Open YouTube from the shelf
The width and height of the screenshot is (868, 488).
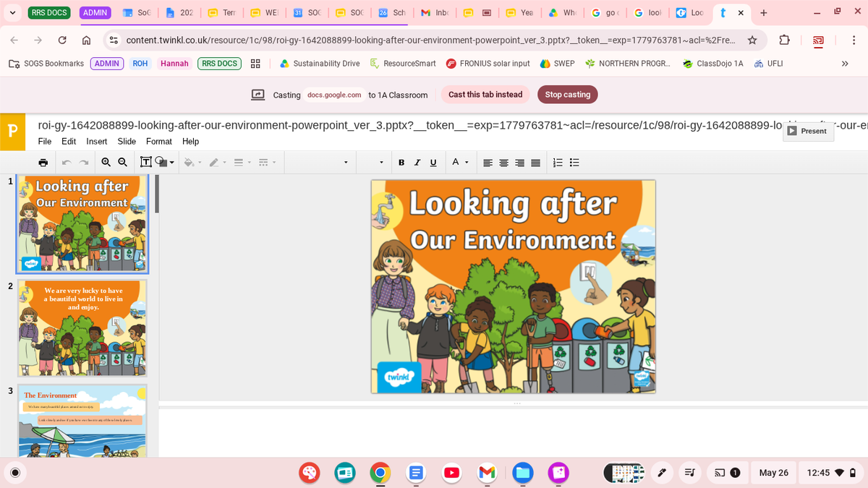click(451, 473)
